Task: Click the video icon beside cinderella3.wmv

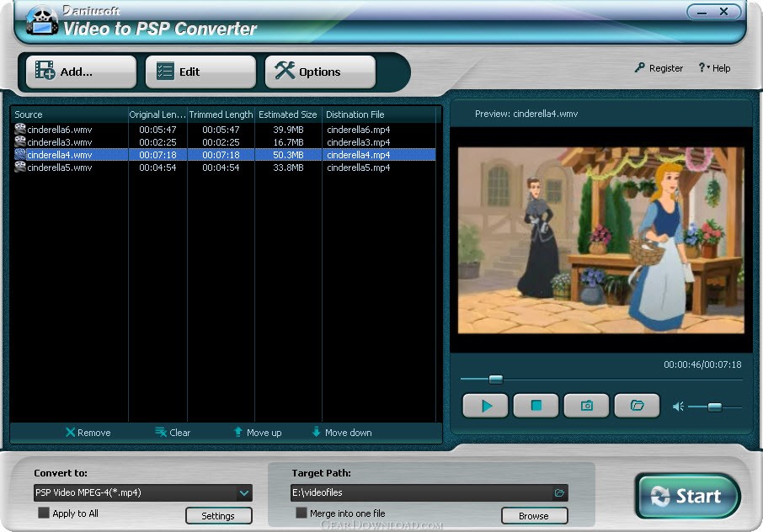Action: 20,141
